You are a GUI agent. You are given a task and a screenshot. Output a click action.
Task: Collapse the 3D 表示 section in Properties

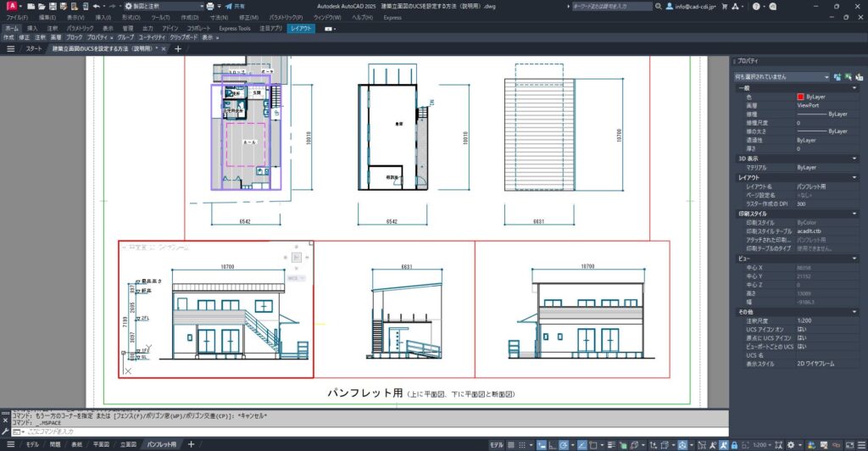(x=854, y=159)
